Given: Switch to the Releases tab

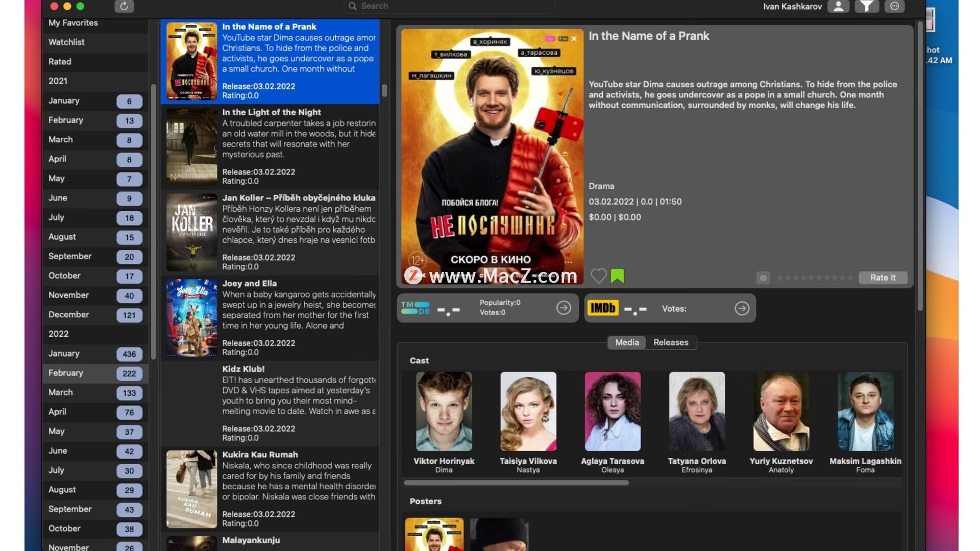Looking at the screenshot, I should tap(671, 342).
